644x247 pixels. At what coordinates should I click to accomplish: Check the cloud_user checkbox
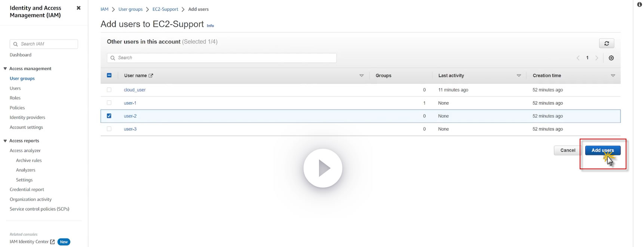pyautogui.click(x=109, y=90)
